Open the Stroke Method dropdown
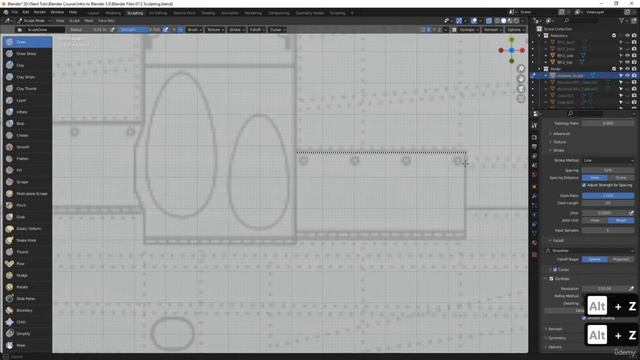The height and width of the screenshot is (360, 640). [608, 160]
